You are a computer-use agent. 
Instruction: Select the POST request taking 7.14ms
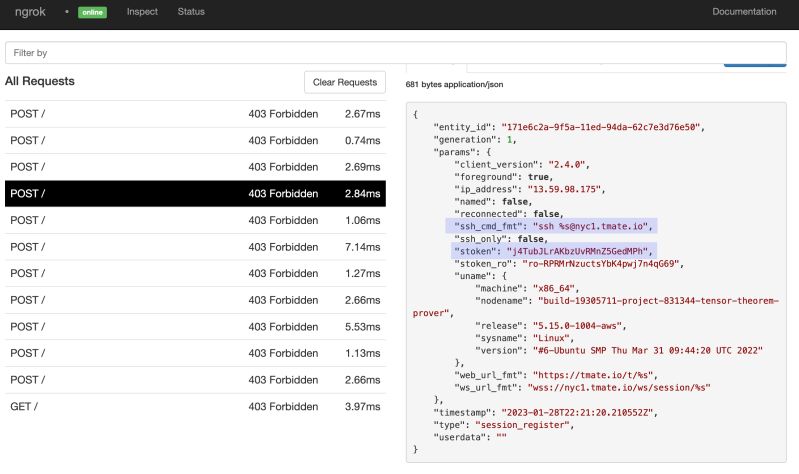(195, 247)
